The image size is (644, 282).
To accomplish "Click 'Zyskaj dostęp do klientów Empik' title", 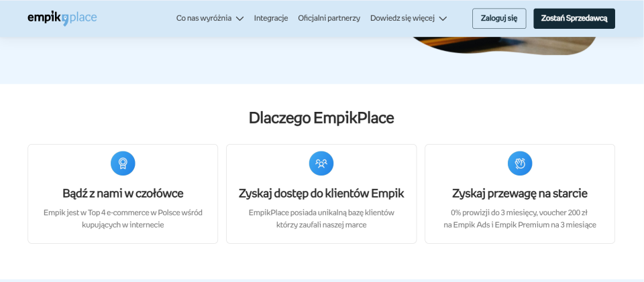I will pos(321,193).
